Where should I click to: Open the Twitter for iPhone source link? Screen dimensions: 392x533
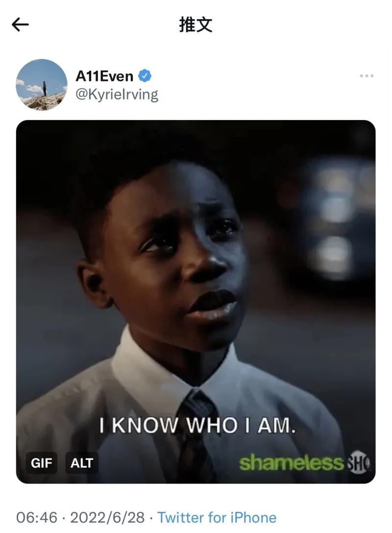[x=217, y=518]
